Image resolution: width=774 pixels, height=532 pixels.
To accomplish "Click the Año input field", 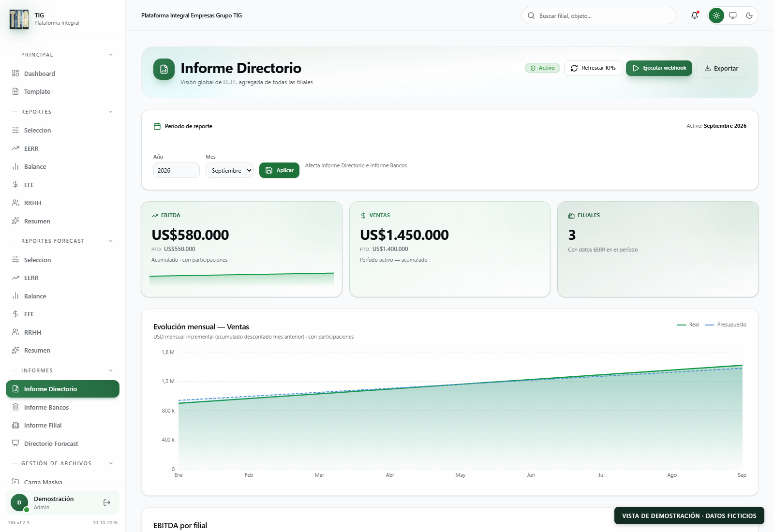I will 176,170.
